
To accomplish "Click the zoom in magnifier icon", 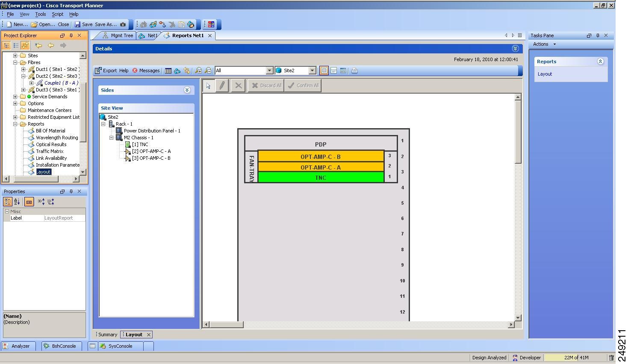I will coord(198,71).
